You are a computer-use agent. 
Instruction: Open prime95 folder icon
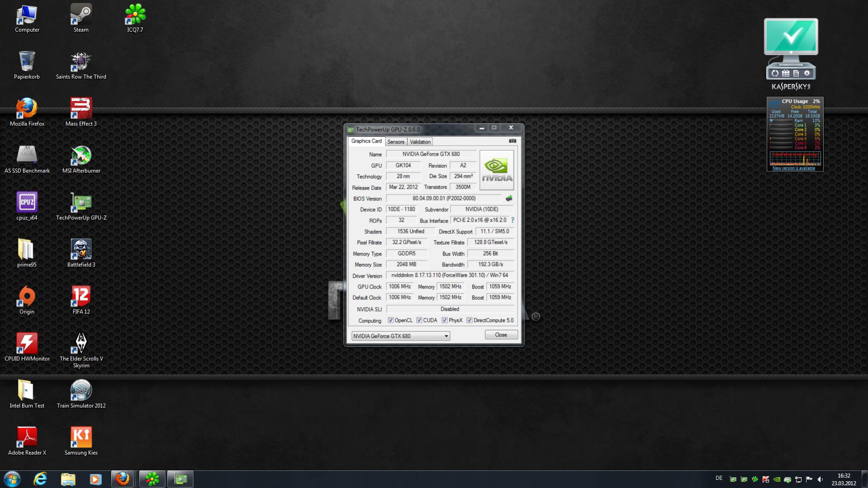tap(27, 254)
